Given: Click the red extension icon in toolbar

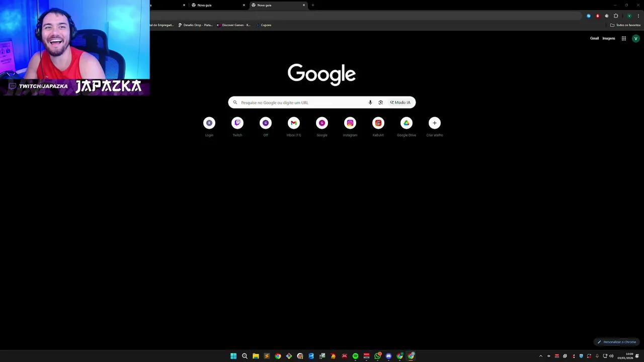Looking at the screenshot, I should (598, 16).
